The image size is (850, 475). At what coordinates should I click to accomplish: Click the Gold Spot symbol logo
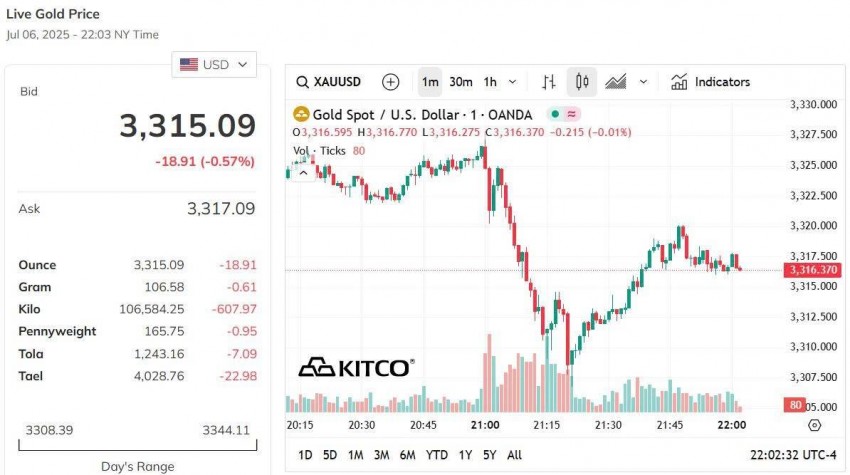pyautogui.click(x=300, y=115)
